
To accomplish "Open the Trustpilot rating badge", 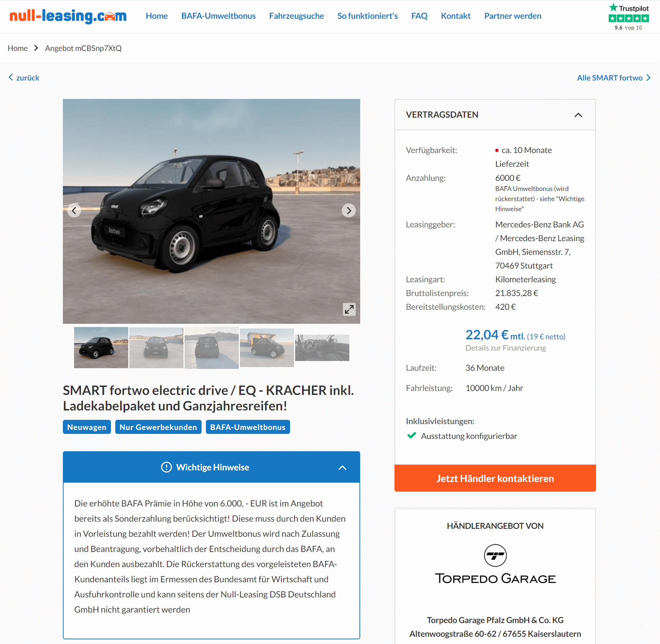I will 629,17.
